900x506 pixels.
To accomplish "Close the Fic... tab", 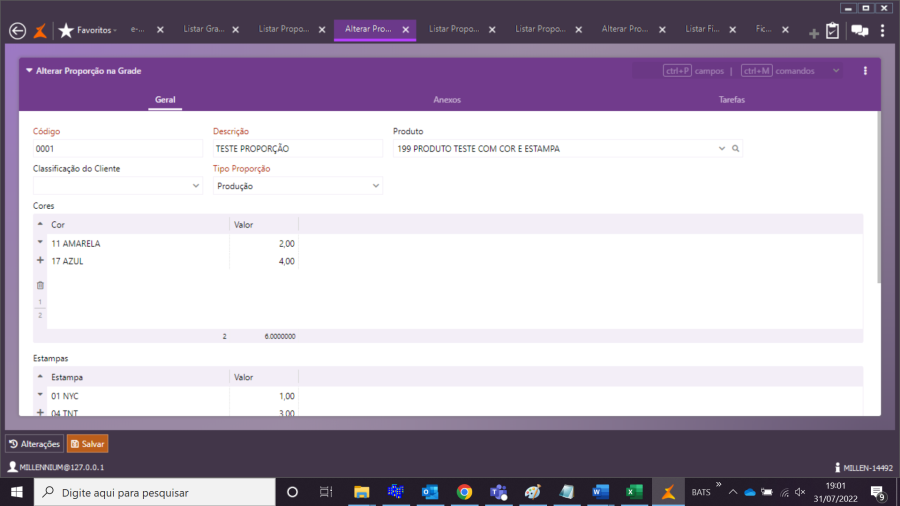I will pyautogui.click(x=785, y=30).
